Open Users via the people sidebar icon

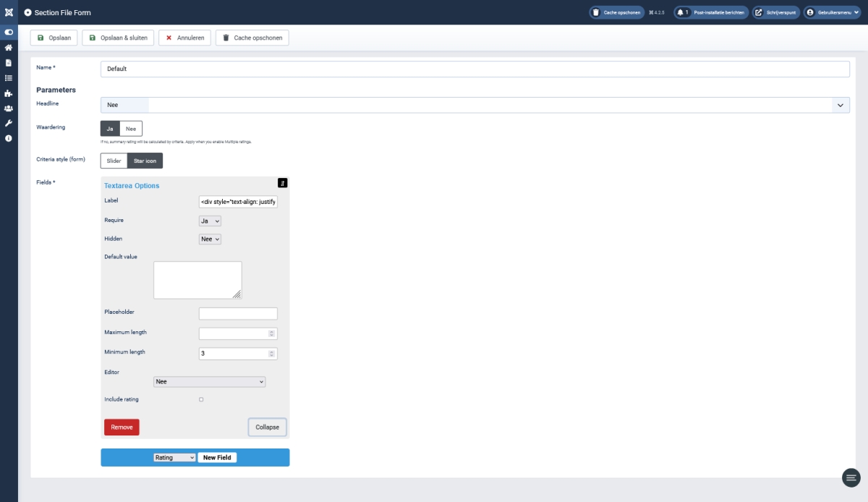point(9,109)
